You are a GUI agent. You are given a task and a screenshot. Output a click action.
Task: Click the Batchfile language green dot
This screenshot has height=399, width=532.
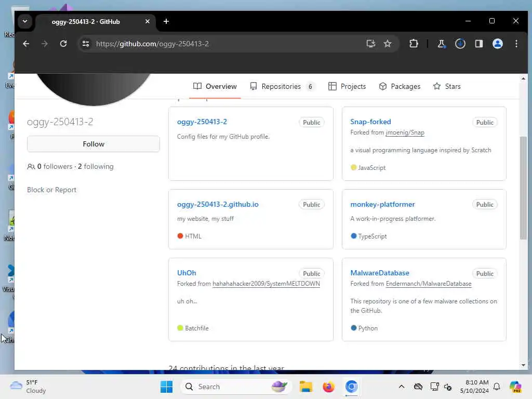(180, 328)
